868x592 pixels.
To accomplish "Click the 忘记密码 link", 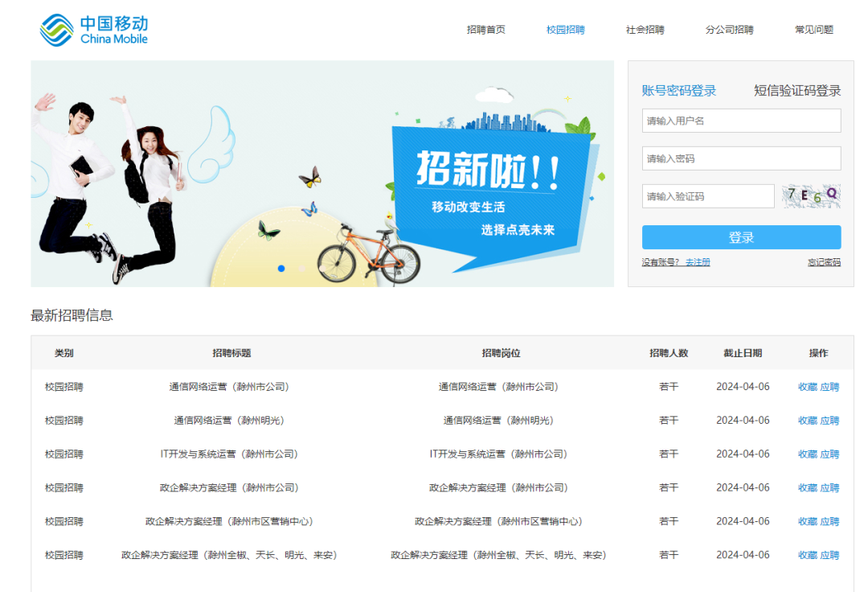I will point(824,262).
